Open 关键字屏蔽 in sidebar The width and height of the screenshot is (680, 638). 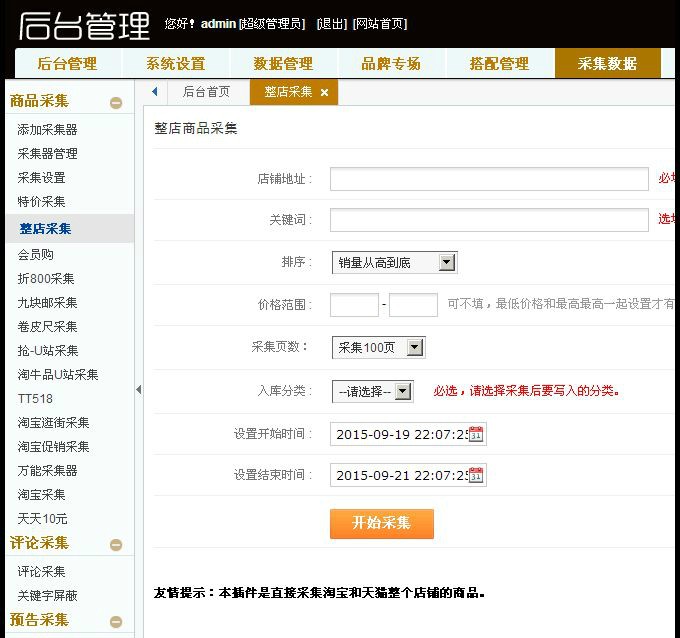(47, 595)
